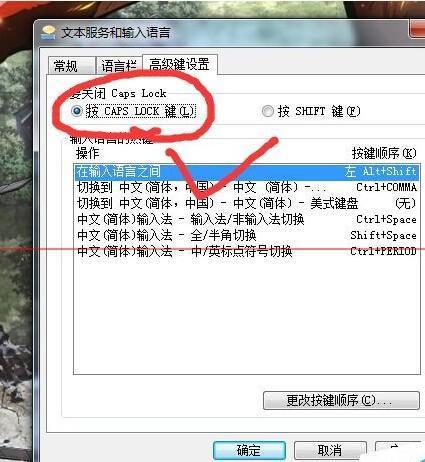The height and width of the screenshot is (462, 425).
Task: Select the 在输入语言之间 hotkey row
Action: pos(246,172)
